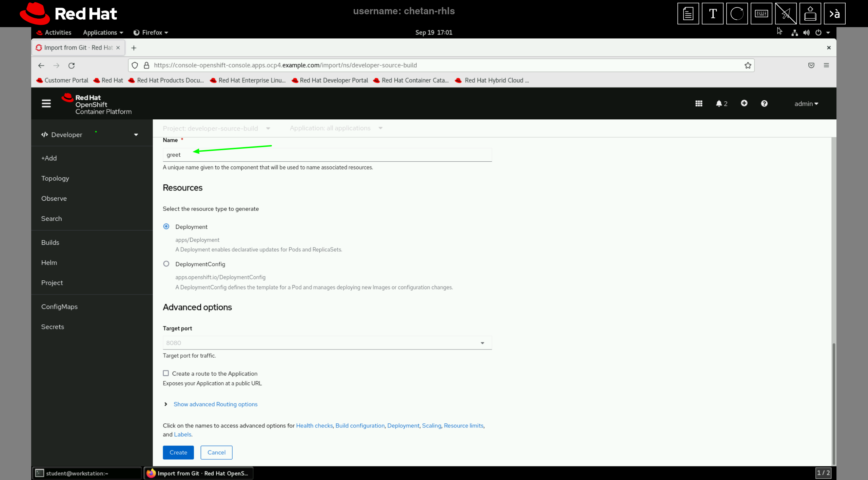This screenshot has width=868, height=480.
Task: View the notifications bell showing 2 alerts
Action: (721, 103)
